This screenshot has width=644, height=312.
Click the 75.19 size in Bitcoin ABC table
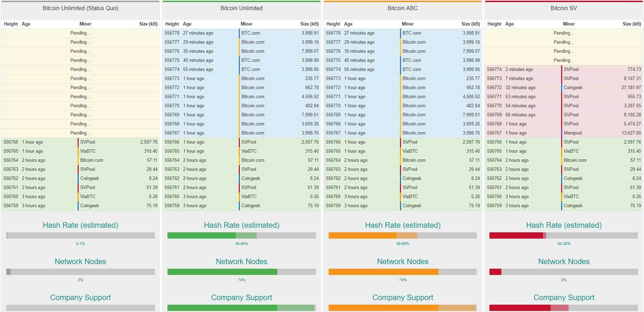(474, 205)
